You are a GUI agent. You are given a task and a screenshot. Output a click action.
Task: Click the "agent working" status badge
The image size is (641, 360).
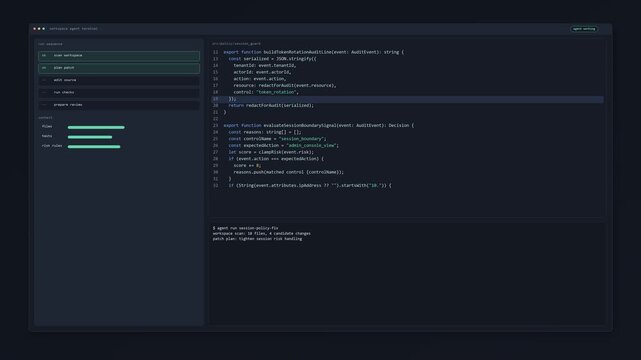(584, 29)
